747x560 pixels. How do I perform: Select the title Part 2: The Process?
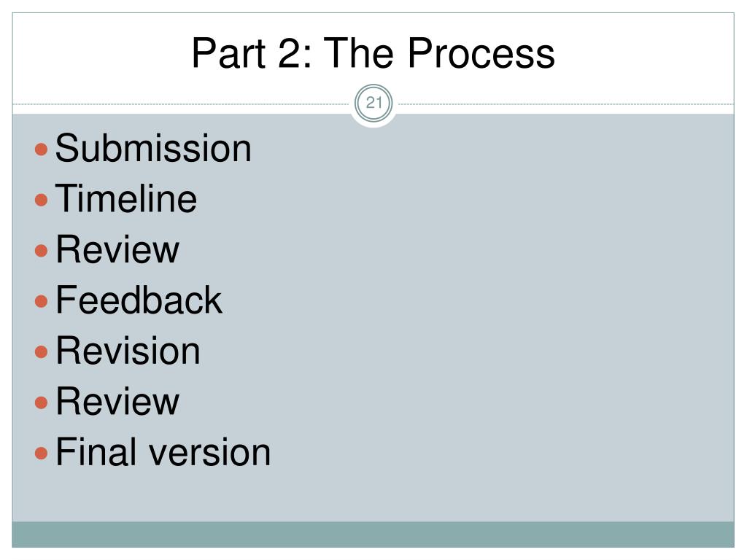click(x=373, y=52)
